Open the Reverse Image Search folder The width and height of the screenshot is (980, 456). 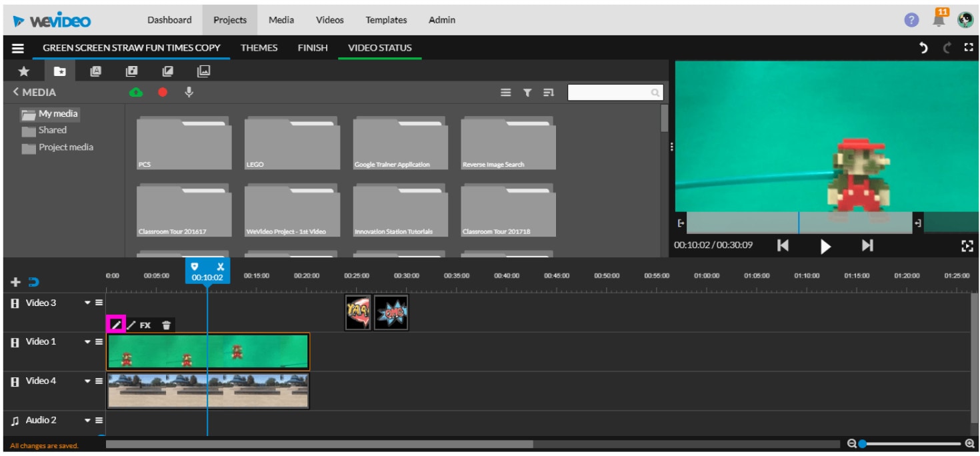coord(508,143)
